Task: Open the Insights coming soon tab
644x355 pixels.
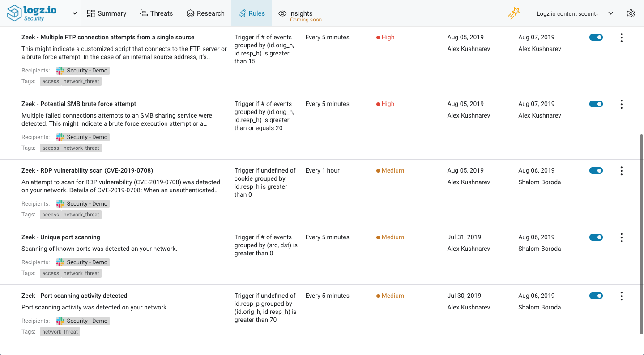Action: (300, 16)
